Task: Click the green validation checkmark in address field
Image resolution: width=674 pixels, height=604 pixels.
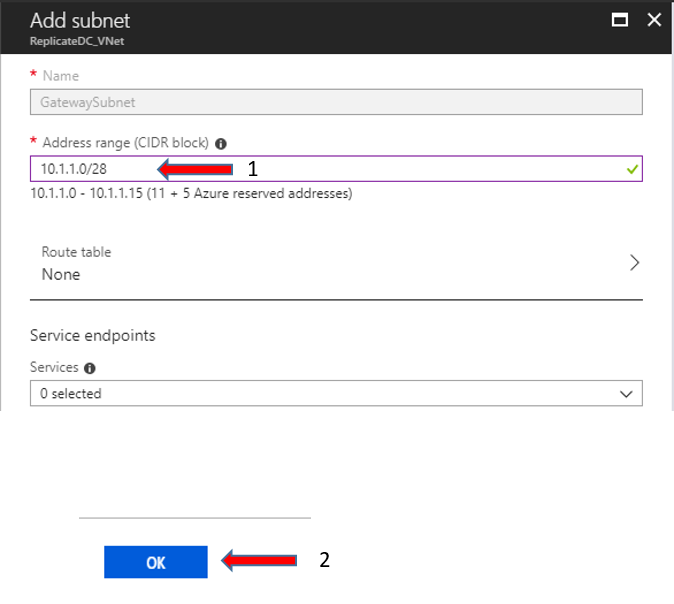Action: [632, 169]
